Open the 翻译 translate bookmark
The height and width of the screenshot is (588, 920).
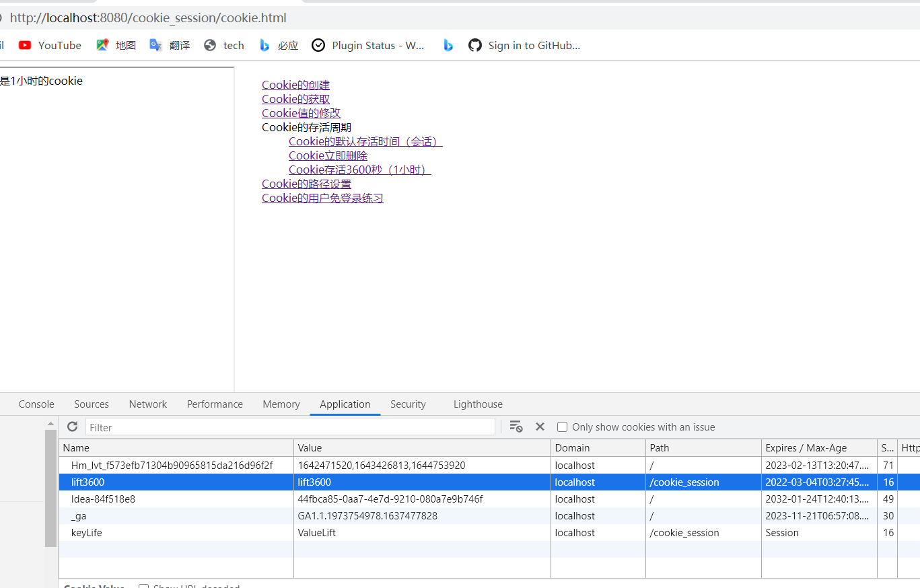[170, 45]
